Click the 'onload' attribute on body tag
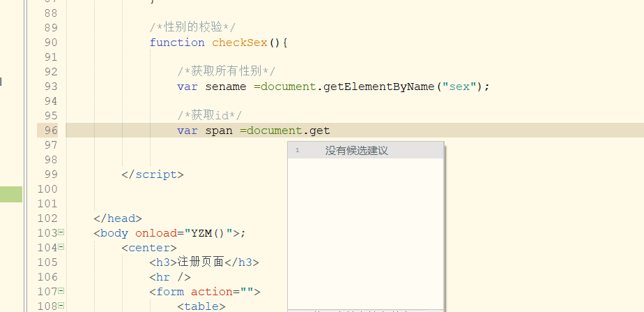This screenshot has height=312, width=644. pyautogui.click(x=156, y=233)
